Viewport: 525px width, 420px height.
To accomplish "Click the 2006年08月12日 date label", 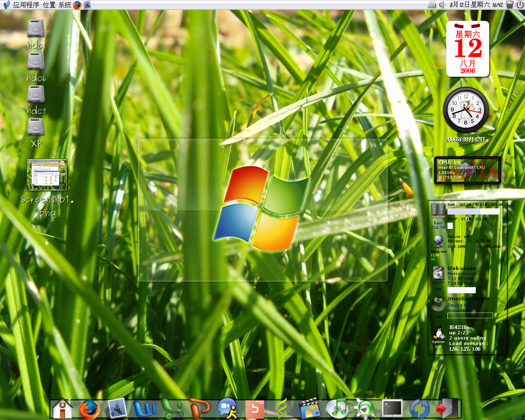I will coord(466,139).
